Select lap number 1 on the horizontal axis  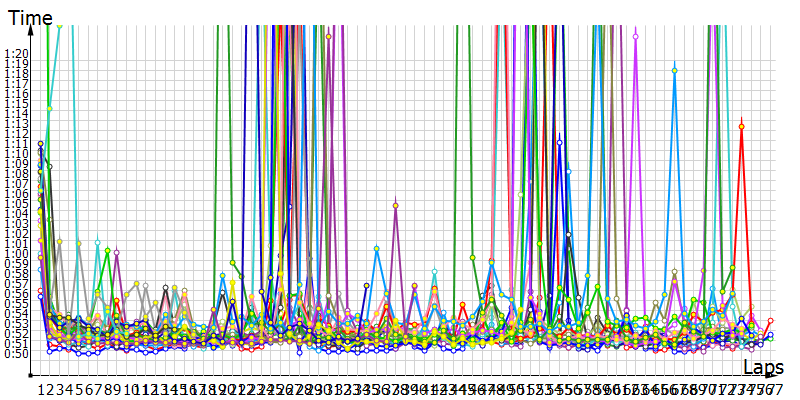point(41,389)
